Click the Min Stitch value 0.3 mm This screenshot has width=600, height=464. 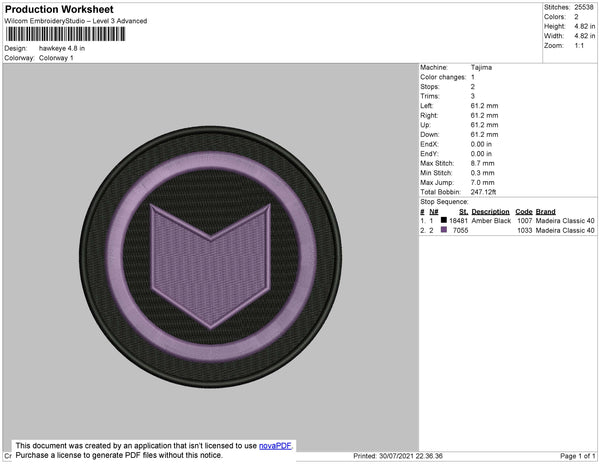[x=483, y=173]
